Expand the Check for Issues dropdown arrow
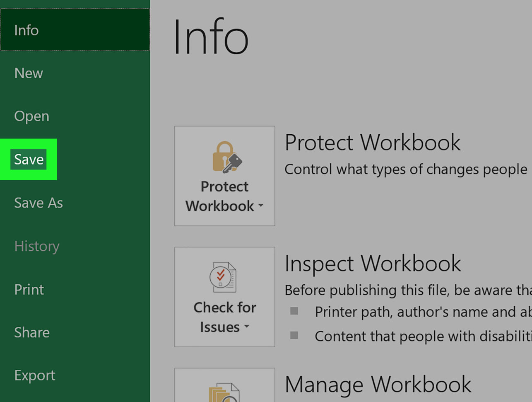This screenshot has width=532, height=402. click(248, 327)
